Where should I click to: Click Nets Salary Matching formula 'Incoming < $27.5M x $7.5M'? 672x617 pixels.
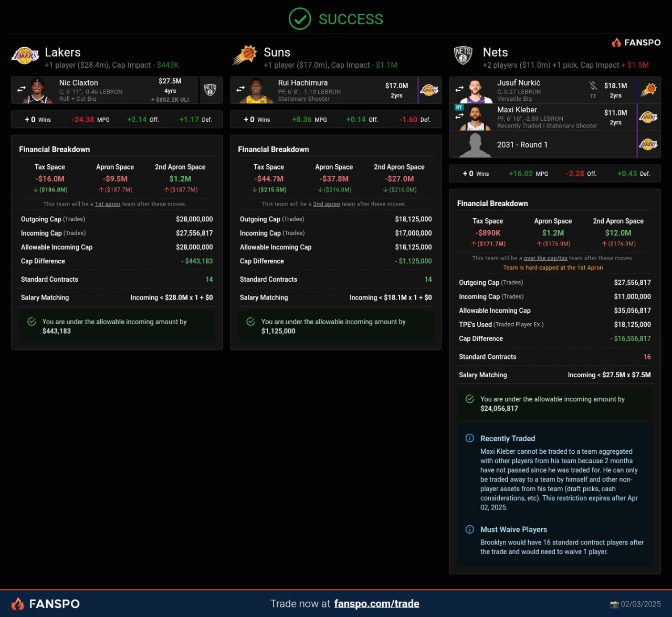pyautogui.click(x=609, y=375)
